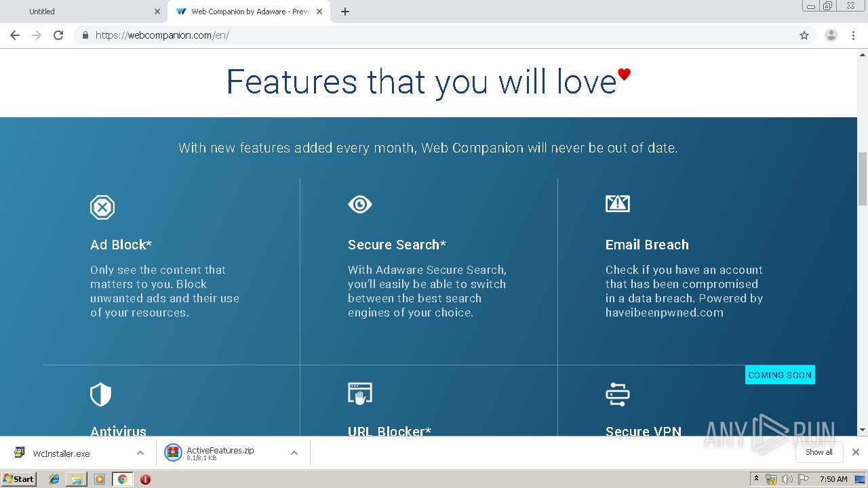Click the page vertical scrollbar thumb

[x=863, y=179]
